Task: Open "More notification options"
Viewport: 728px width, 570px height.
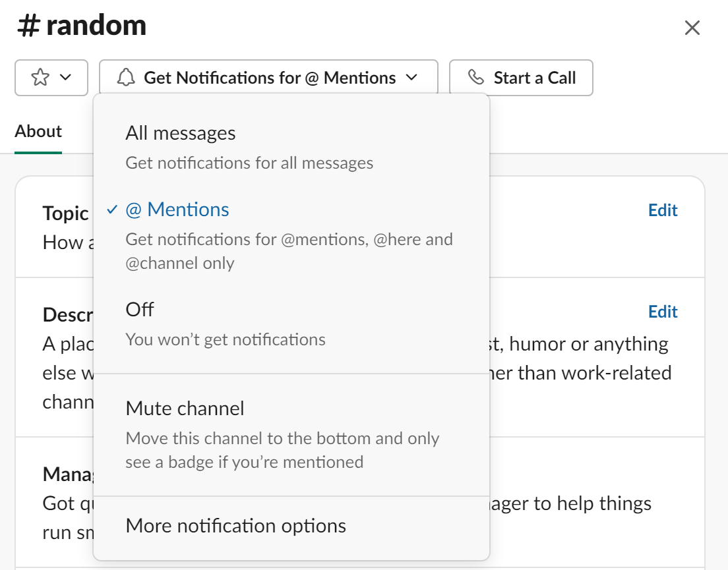Action: click(235, 525)
